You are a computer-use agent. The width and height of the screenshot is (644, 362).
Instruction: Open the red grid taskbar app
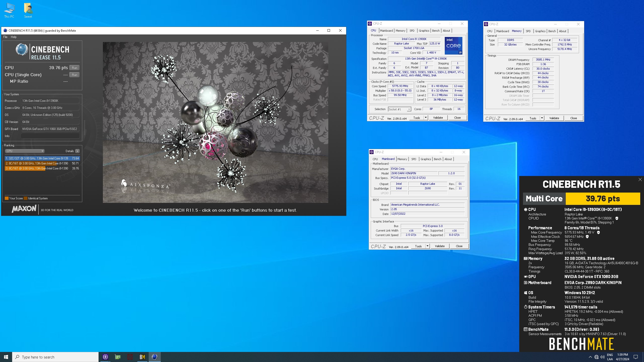[x=130, y=357]
